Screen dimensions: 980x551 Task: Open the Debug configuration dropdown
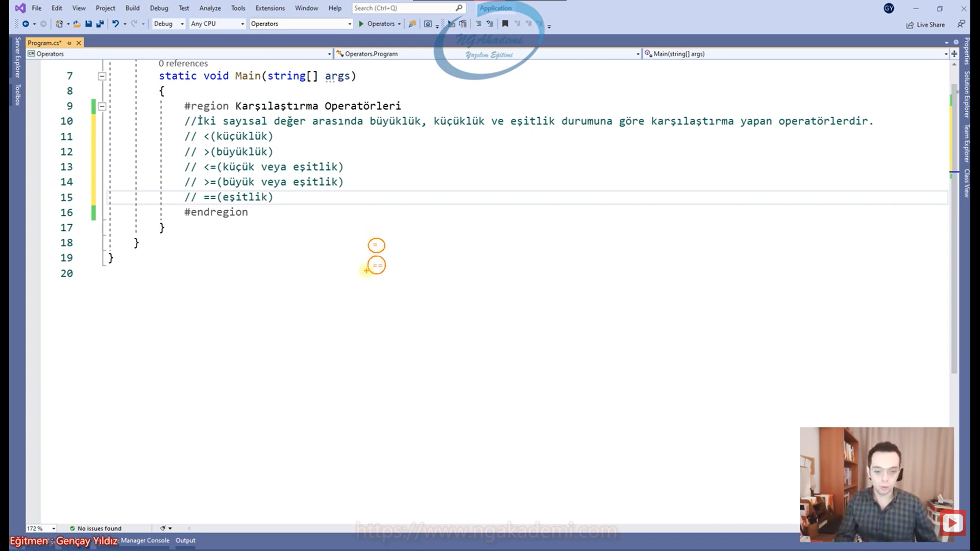168,24
